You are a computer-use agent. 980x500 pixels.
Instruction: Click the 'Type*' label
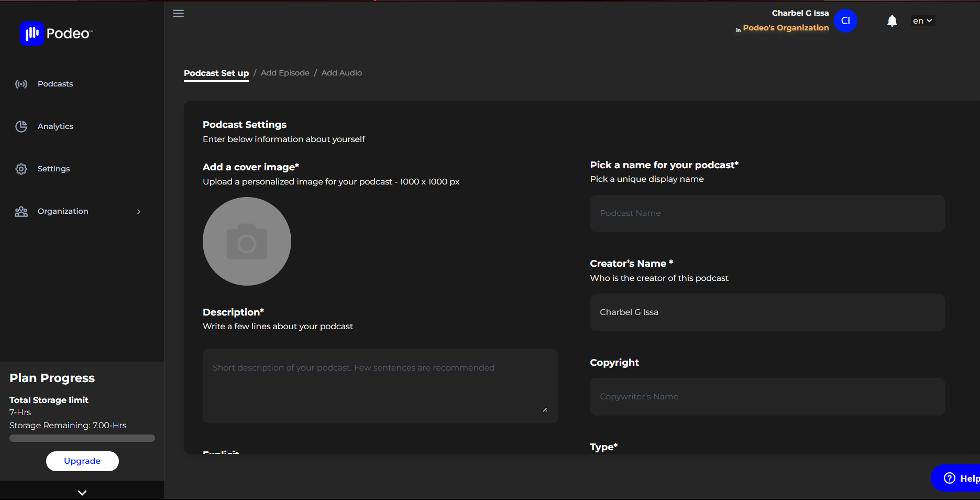point(604,447)
